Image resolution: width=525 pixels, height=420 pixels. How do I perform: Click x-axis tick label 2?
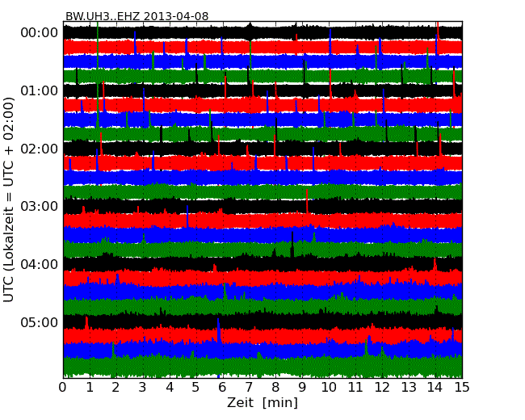(x=116, y=387)
